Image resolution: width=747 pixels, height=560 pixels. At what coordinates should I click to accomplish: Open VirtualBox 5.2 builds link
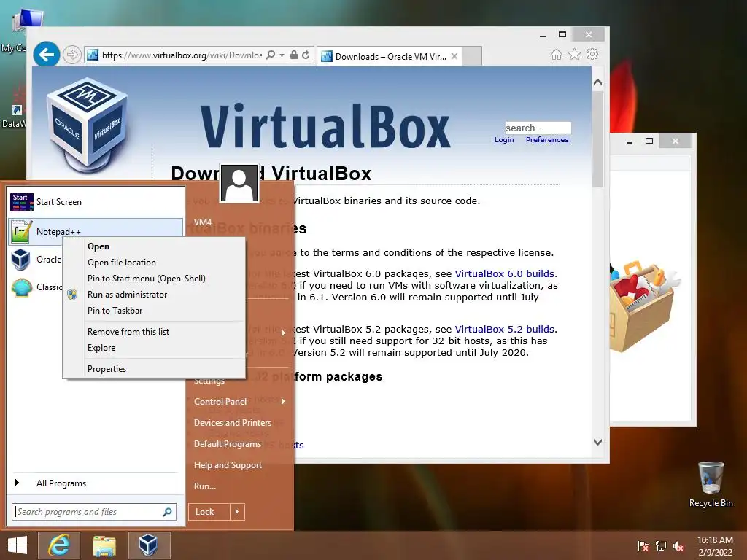click(x=505, y=330)
